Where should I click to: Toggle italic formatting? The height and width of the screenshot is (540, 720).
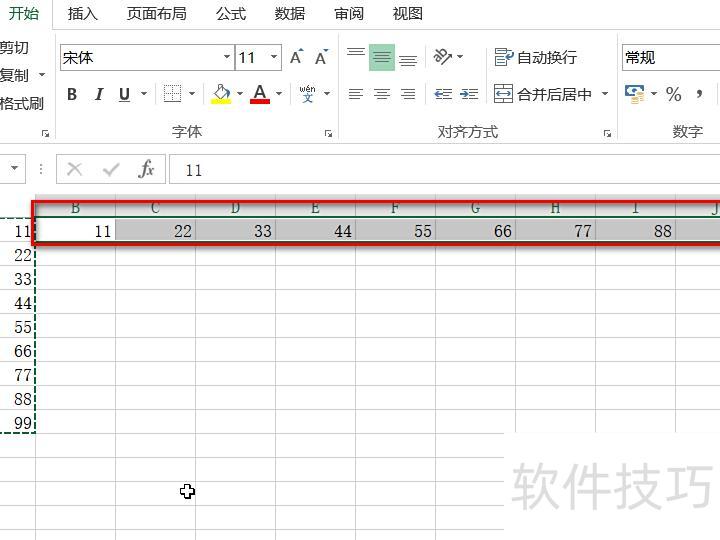pyautogui.click(x=98, y=94)
